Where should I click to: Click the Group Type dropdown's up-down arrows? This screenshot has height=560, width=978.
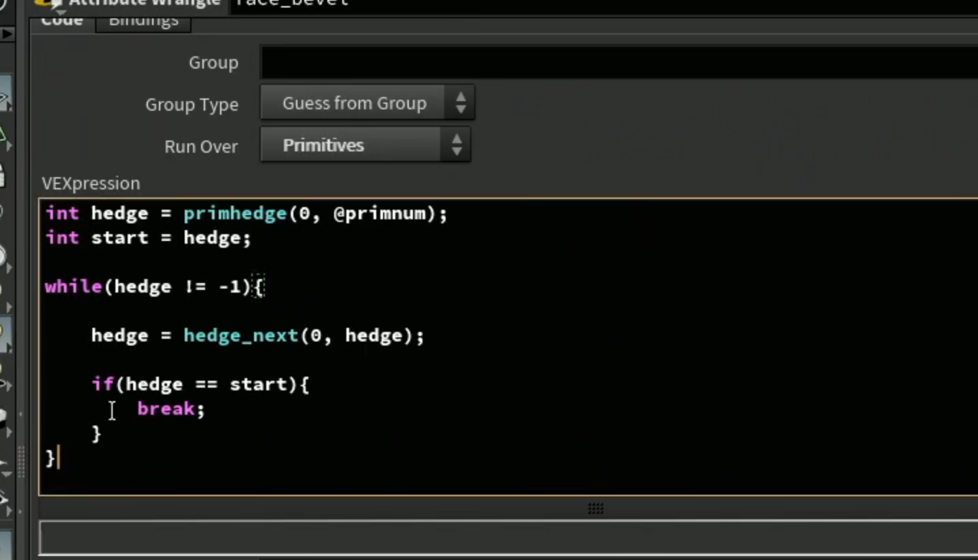tap(460, 103)
